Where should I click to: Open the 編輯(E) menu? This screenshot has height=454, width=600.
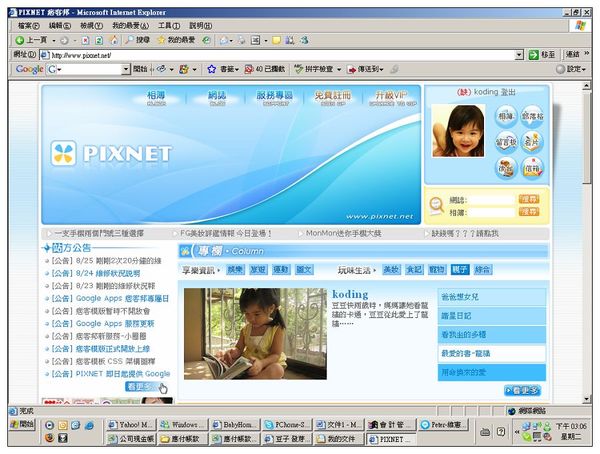point(60,26)
